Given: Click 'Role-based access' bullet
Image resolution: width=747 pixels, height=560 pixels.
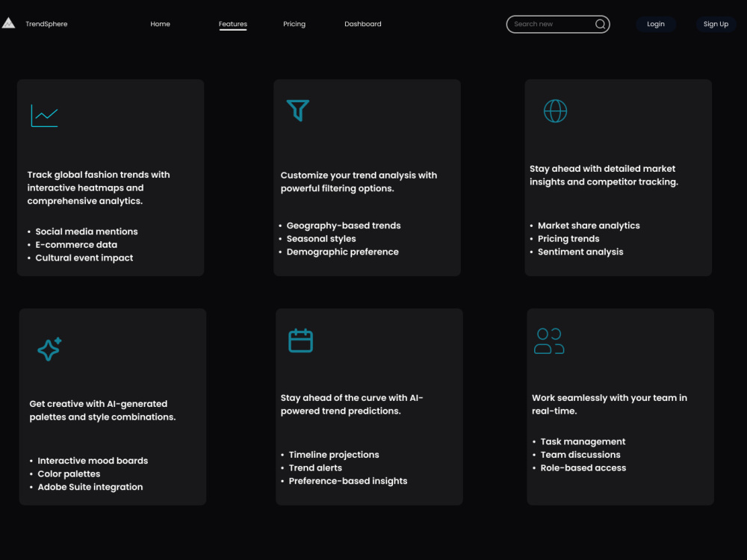Looking at the screenshot, I should 583,468.
